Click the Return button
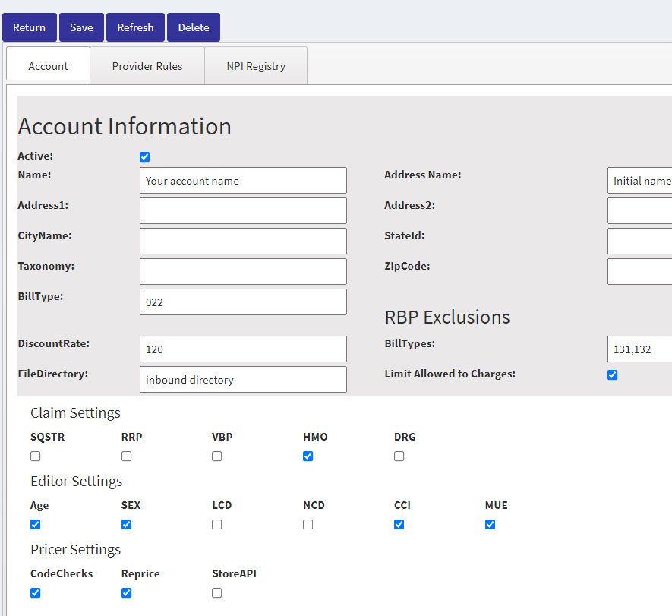The image size is (672, 616). pyautogui.click(x=29, y=27)
